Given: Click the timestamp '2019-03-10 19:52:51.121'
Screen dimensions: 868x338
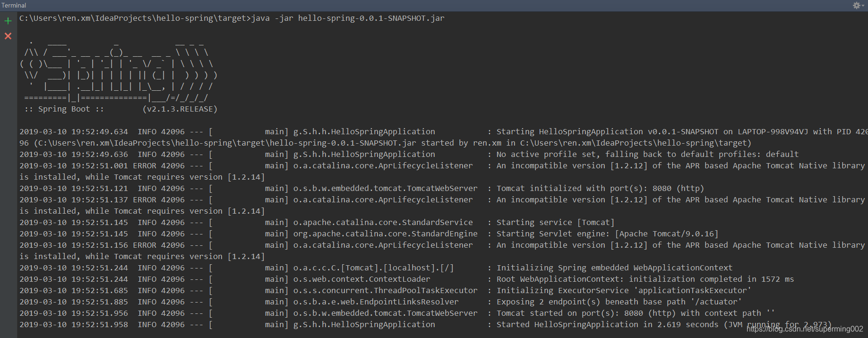Looking at the screenshot, I should (74, 189).
